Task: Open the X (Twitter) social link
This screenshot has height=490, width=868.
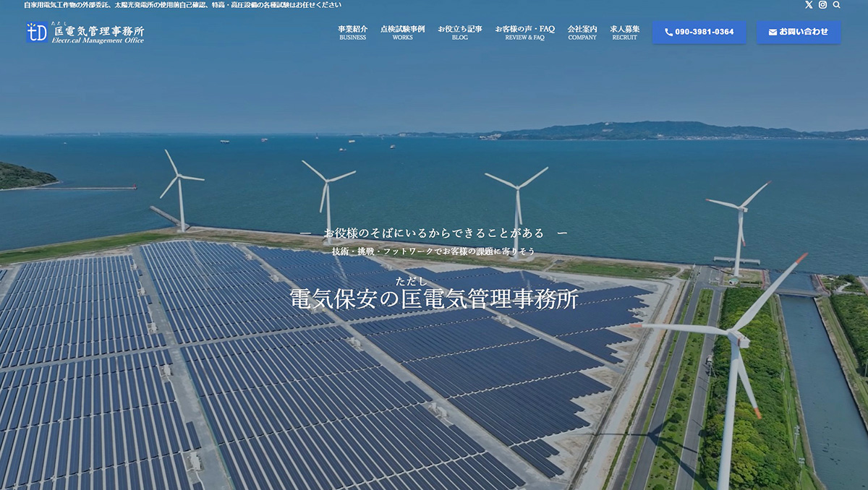Action: point(809,5)
